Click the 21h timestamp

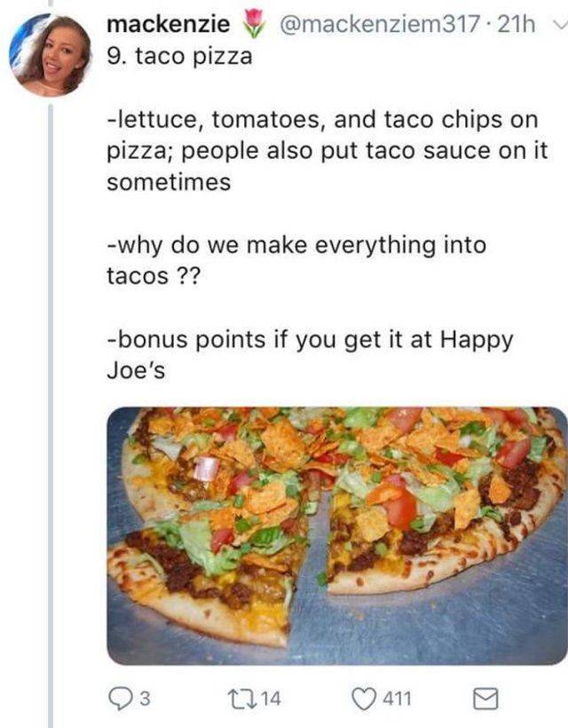coord(517,24)
